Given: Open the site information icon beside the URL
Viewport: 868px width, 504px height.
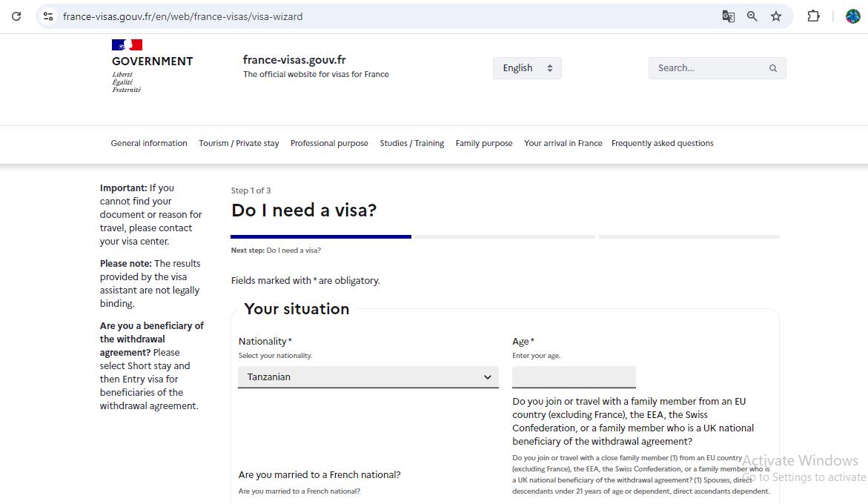Looking at the screenshot, I should [47, 15].
